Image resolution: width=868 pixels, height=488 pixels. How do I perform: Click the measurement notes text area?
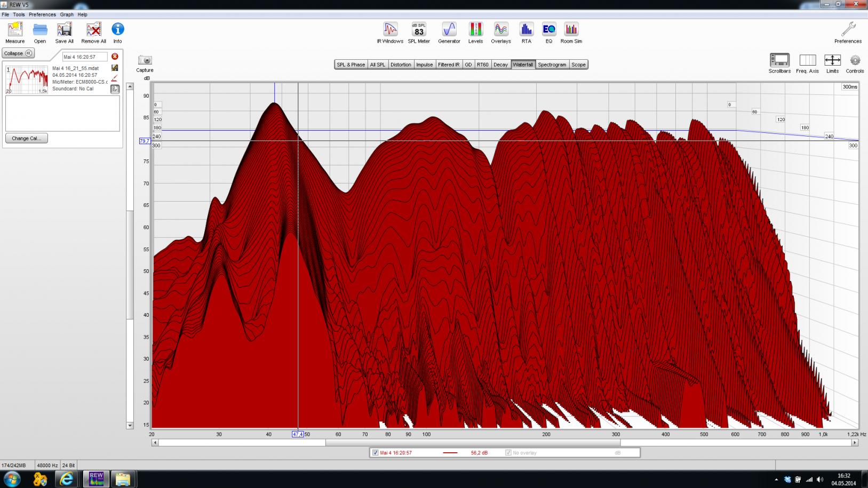[x=62, y=113]
